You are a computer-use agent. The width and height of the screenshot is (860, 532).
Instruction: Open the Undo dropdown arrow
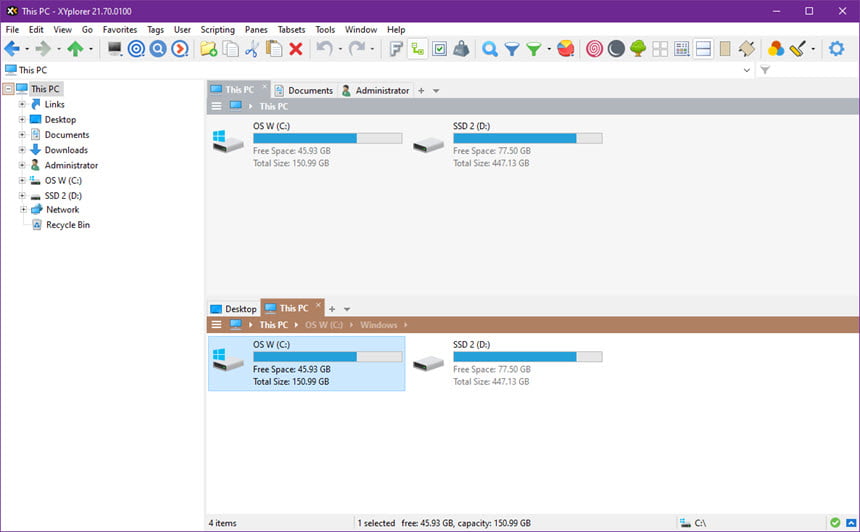[x=340, y=49]
